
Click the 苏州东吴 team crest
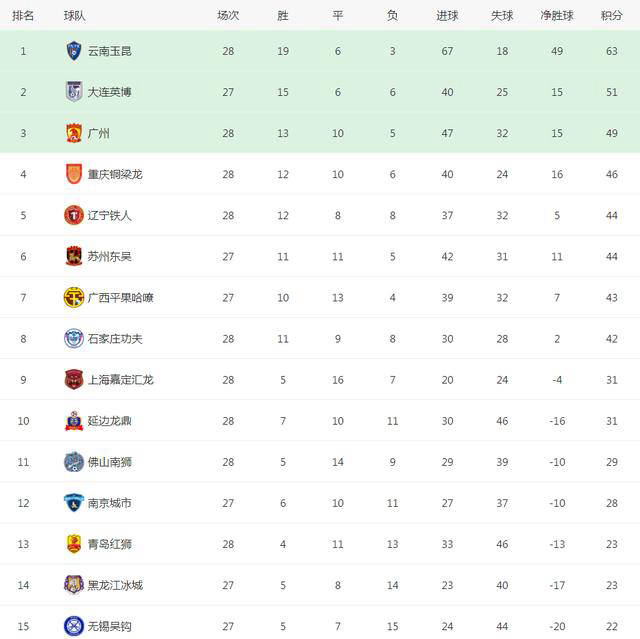74,256
